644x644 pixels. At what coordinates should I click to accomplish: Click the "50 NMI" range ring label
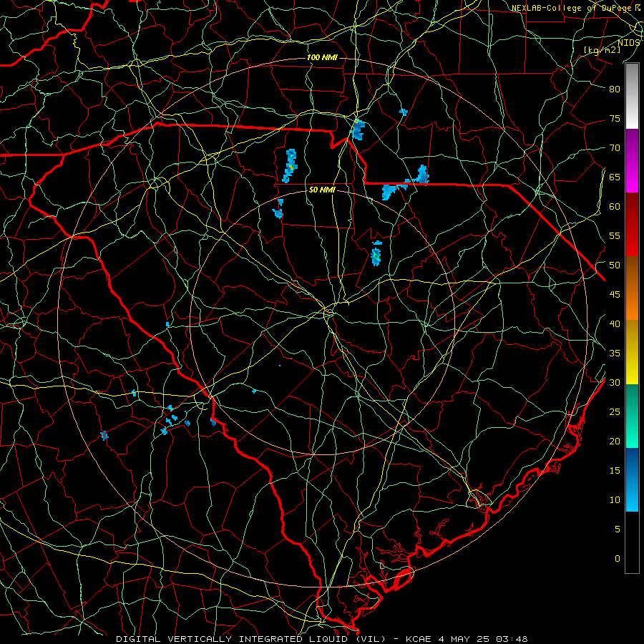[322, 190]
